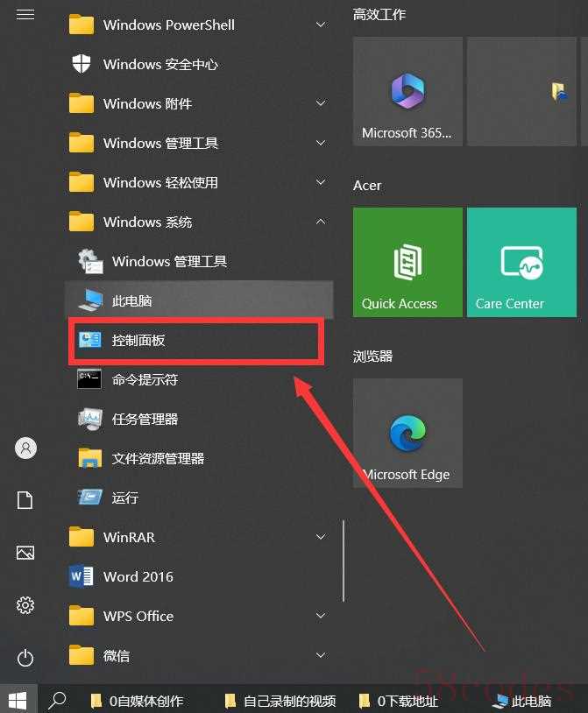Click the 高效工作 group heading
Image resolution: width=588 pixels, height=713 pixels.
pos(379,15)
